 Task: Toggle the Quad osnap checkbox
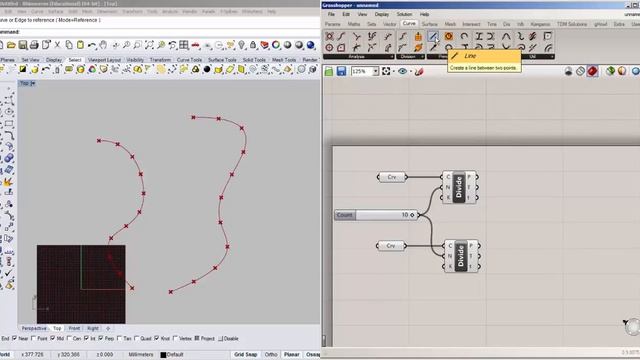pos(137,338)
